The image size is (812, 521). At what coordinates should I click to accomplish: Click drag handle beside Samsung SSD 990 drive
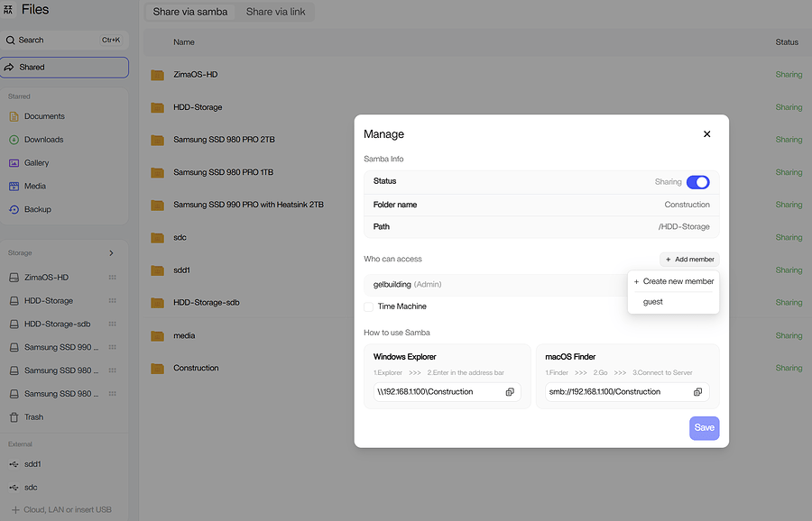pyautogui.click(x=113, y=347)
